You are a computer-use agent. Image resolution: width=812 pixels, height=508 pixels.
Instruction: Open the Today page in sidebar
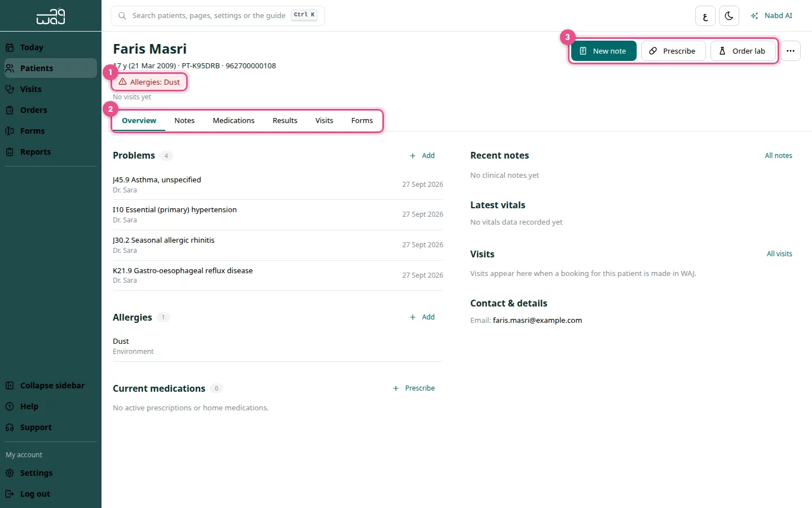click(x=51, y=47)
